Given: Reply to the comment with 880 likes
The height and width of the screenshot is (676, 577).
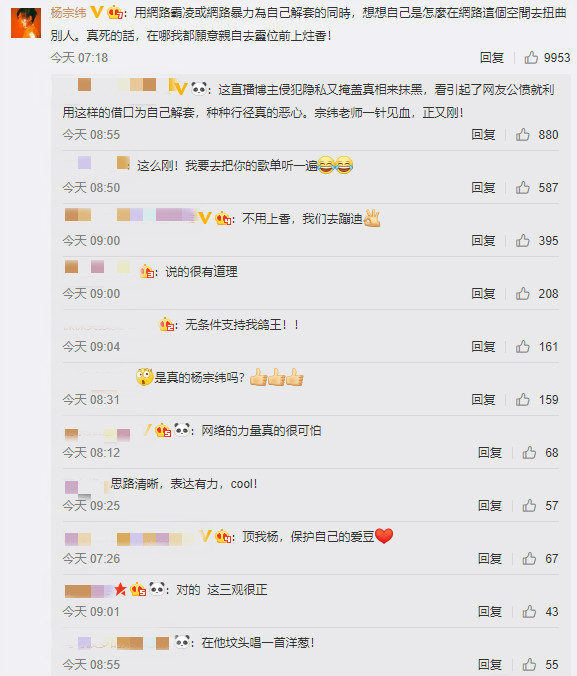Looking at the screenshot, I should [483, 135].
